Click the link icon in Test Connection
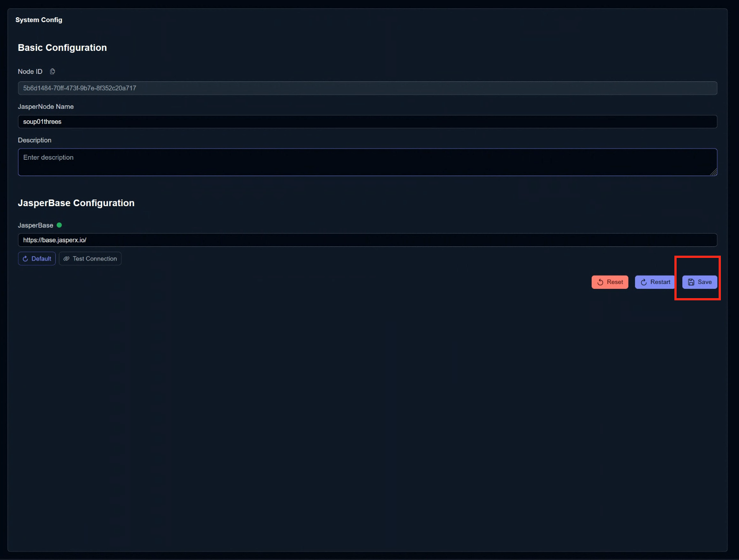Screen dimensions: 739x560 coord(66,259)
